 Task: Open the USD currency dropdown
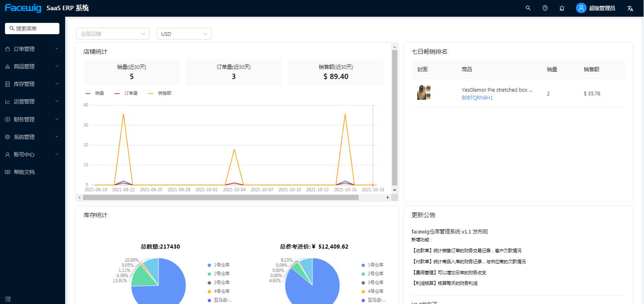point(184,34)
